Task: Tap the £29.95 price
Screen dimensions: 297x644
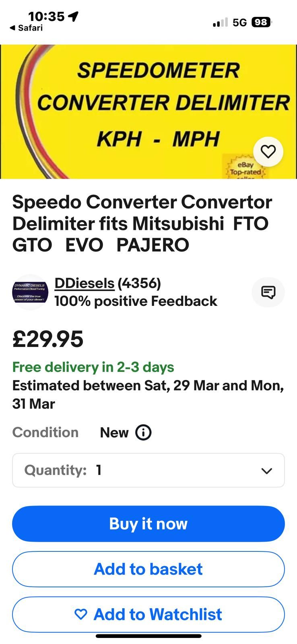Action: pyautogui.click(x=48, y=339)
